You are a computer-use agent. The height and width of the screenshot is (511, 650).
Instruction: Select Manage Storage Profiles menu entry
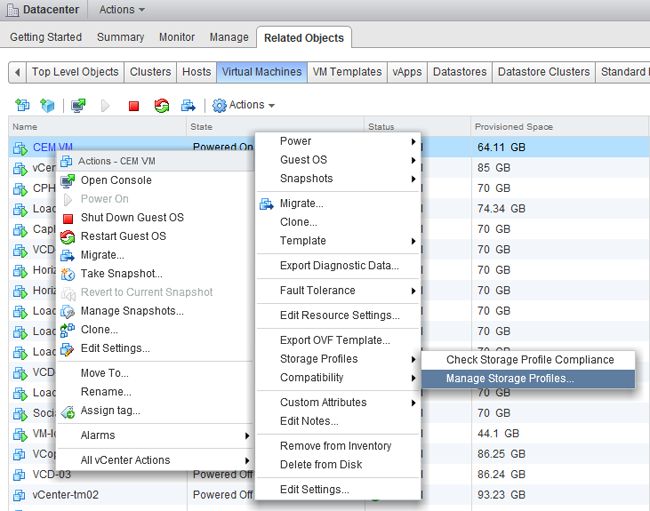coord(510,379)
